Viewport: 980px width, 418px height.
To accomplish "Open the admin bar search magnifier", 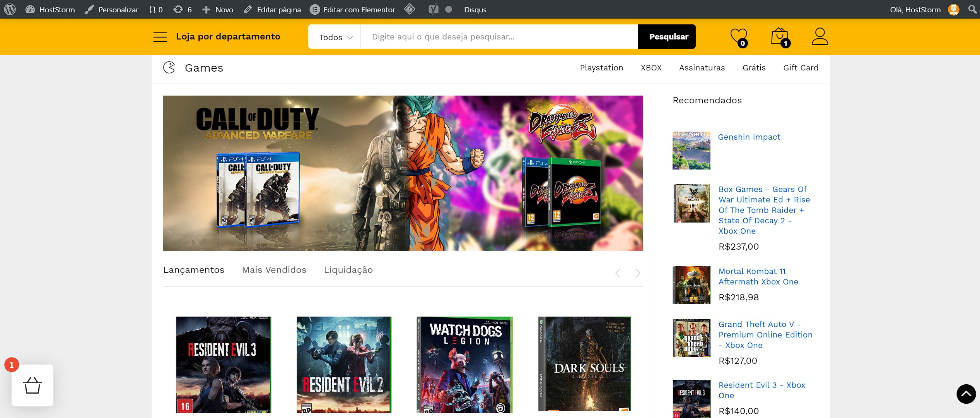I will point(972,9).
